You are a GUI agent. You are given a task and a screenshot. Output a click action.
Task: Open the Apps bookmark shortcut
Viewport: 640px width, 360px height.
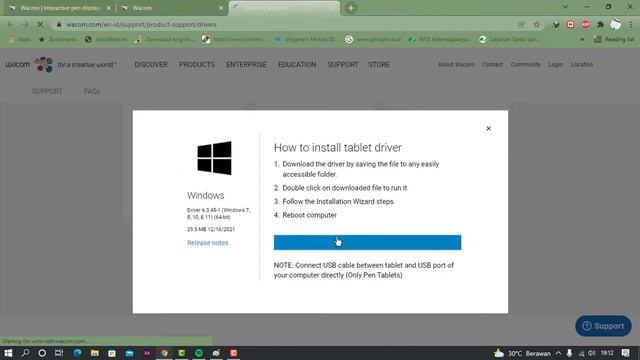tap(19, 40)
